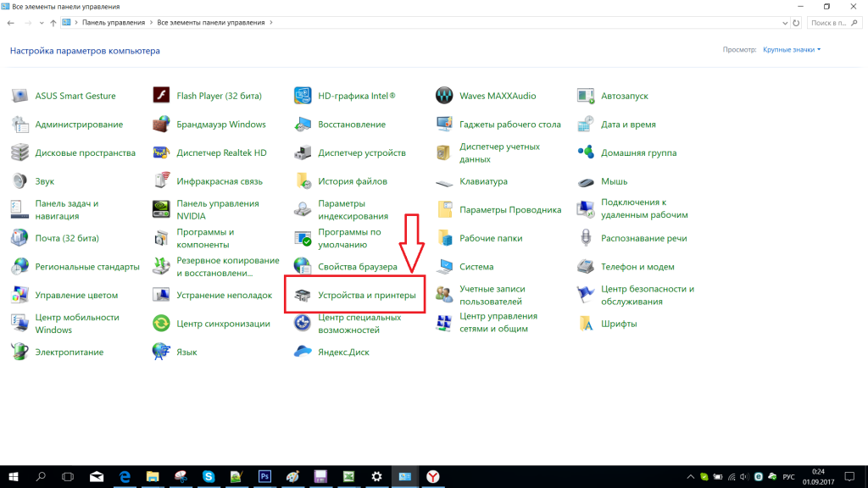Open Дата и время icon

586,125
